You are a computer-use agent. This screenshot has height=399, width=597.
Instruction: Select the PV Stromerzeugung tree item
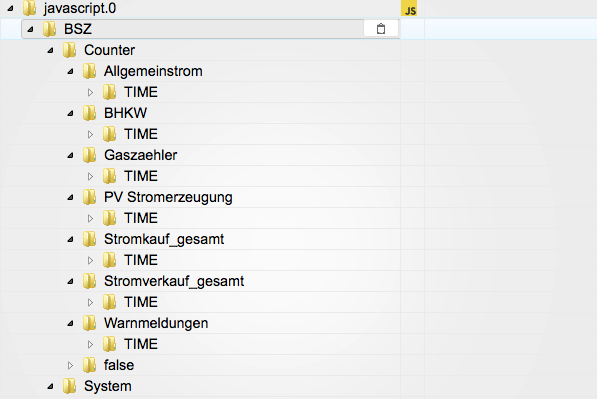(168, 197)
